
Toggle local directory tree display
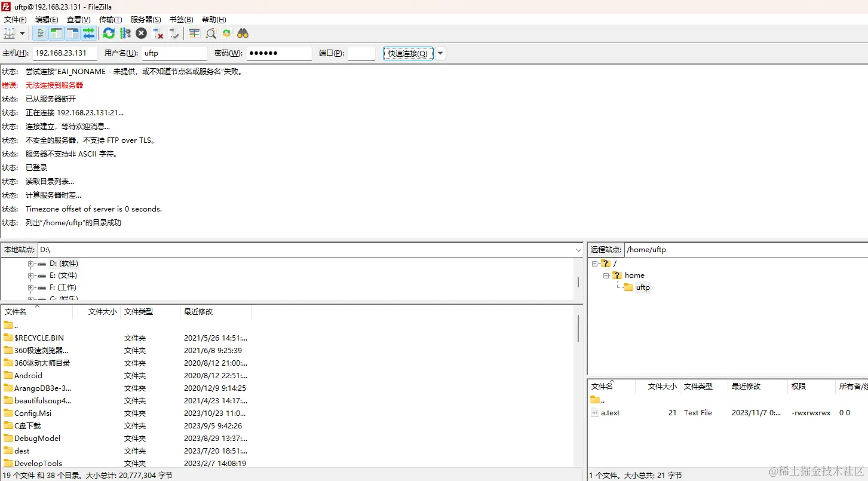(56, 33)
